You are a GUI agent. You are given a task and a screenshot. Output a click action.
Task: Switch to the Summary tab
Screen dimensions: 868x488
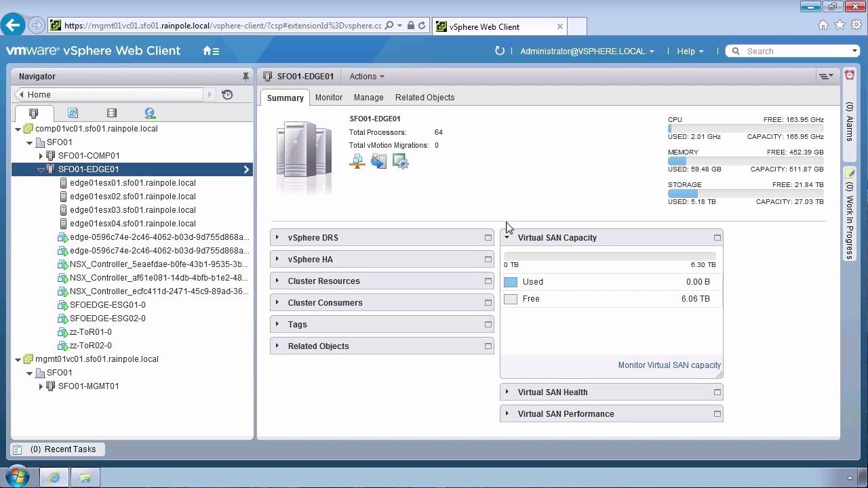click(285, 98)
